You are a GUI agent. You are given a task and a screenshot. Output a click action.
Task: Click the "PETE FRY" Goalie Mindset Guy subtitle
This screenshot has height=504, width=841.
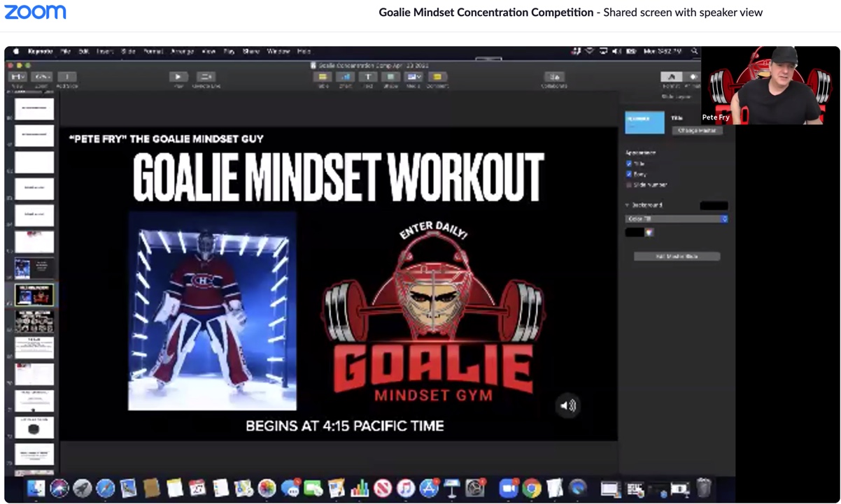[167, 139]
